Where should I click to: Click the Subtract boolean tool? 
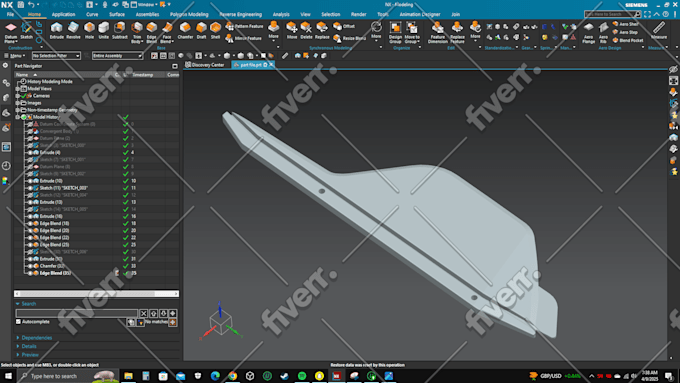point(120,31)
